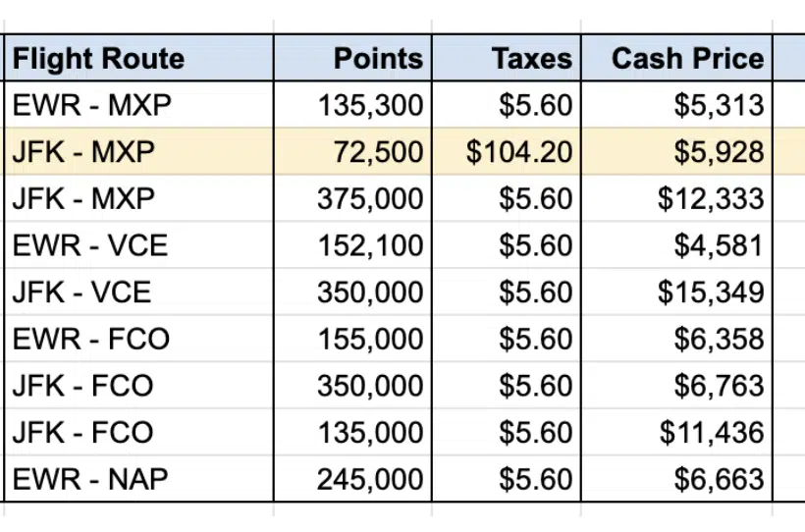The width and height of the screenshot is (805, 532).
Task: Select the $15,349 cash price cell
Action: [x=711, y=293]
